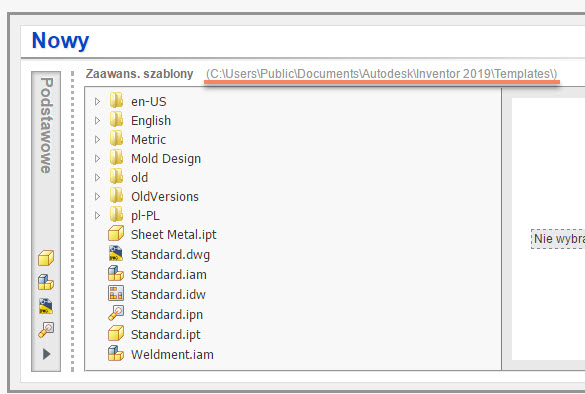Expand the English folder arrow

coord(97,121)
